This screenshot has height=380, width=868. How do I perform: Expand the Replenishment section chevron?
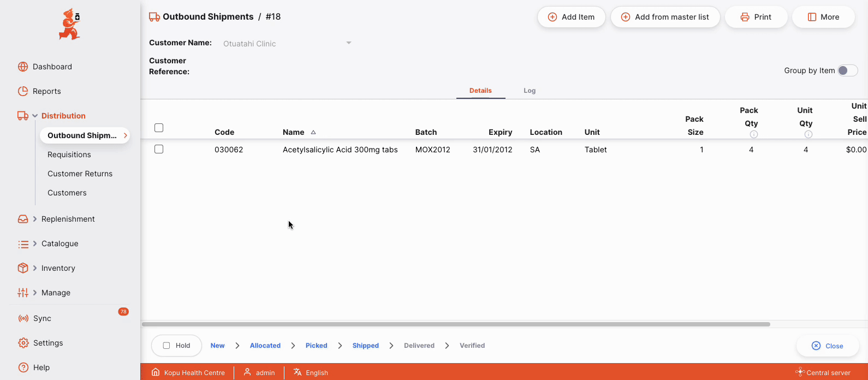click(x=35, y=219)
